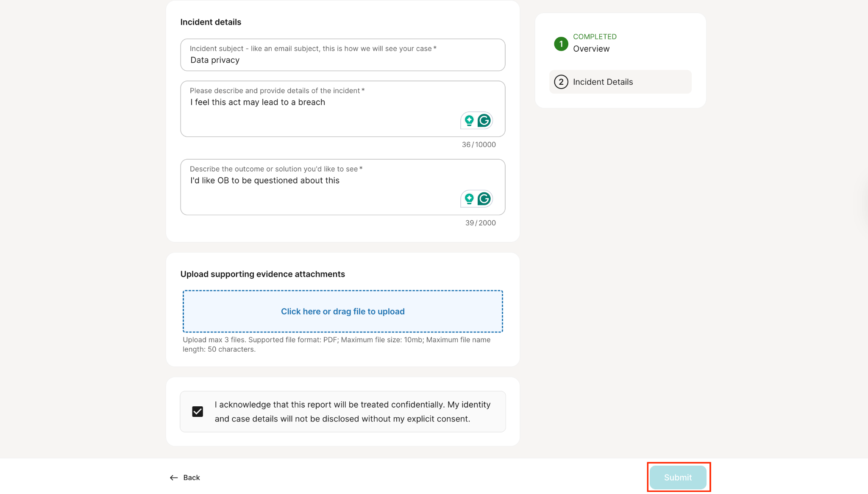
Task: Click the green step 1 circle
Action: point(561,44)
